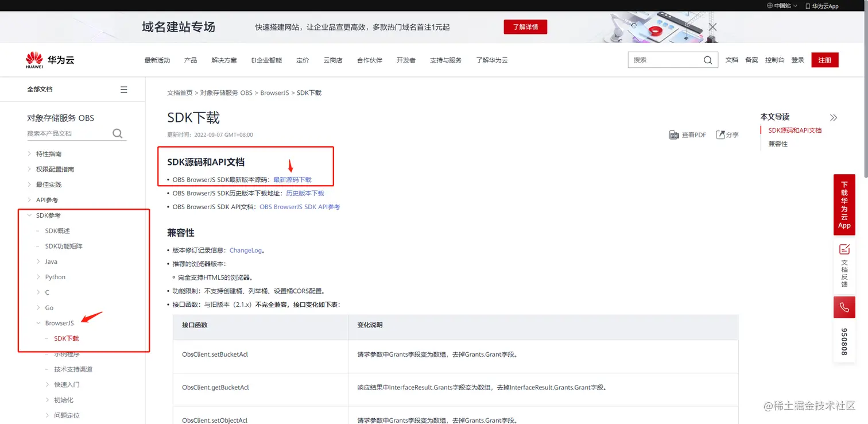Image resolution: width=868 pixels, height=424 pixels.
Task: Click the search magnifier icon in header
Action: (708, 60)
